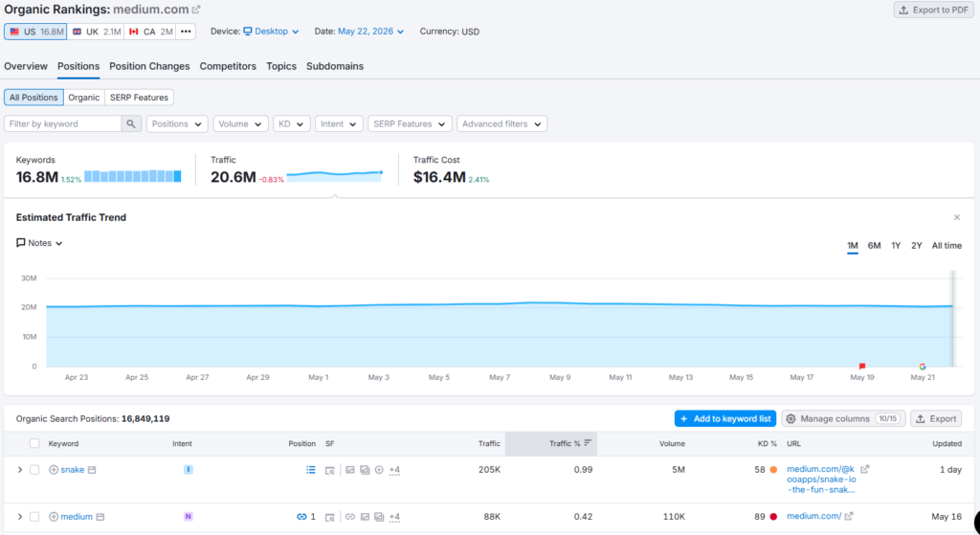Go to the Topics tab
The width and height of the screenshot is (980, 535).
click(281, 66)
